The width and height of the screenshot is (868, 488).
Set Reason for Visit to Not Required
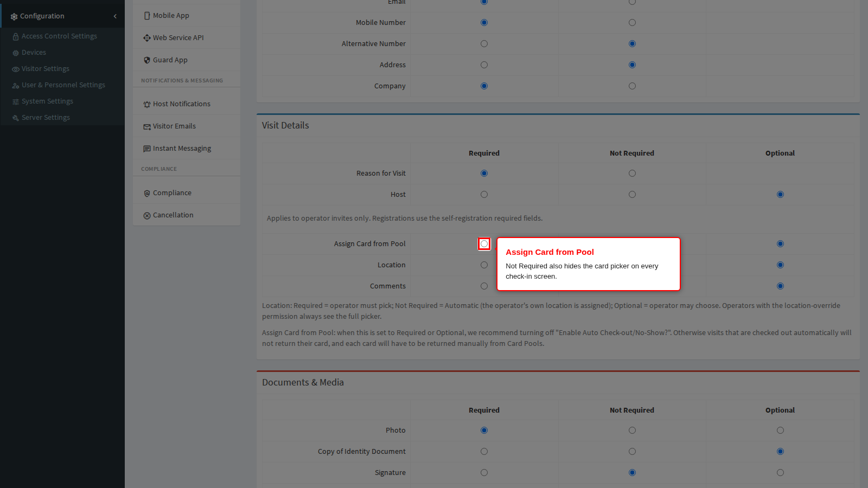[632, 174]
